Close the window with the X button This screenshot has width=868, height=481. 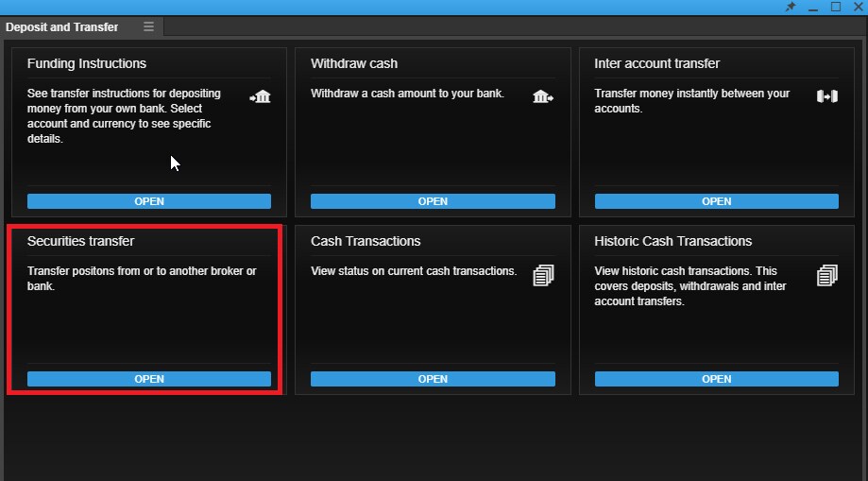858,7
